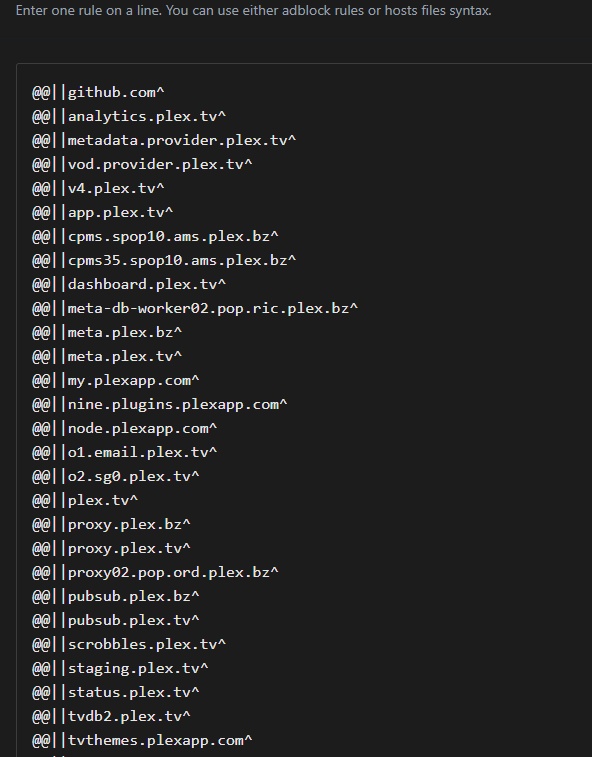Screen dimensions: 592x757
Task: Click the proxy02.pop.ord.plex.bz rule
Action: point(155,573)
